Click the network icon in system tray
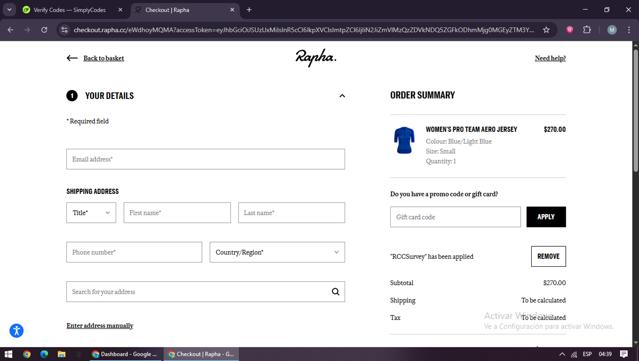Viewport: 639px width, 361px height. 574,354
